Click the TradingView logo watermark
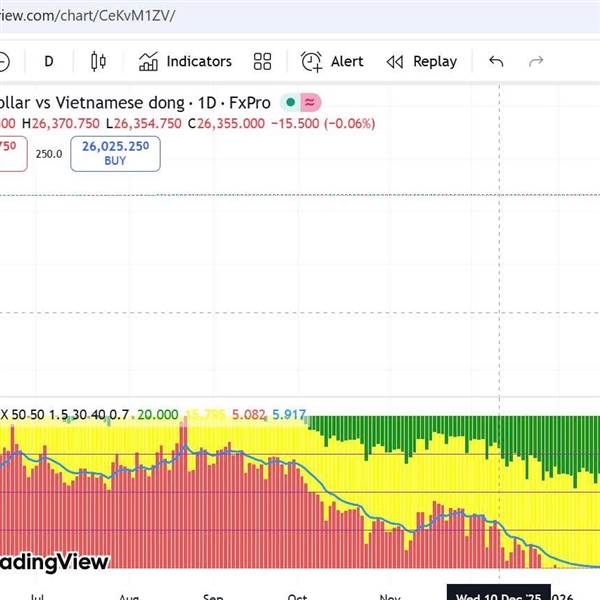600x600 pixels. point(54,562)
